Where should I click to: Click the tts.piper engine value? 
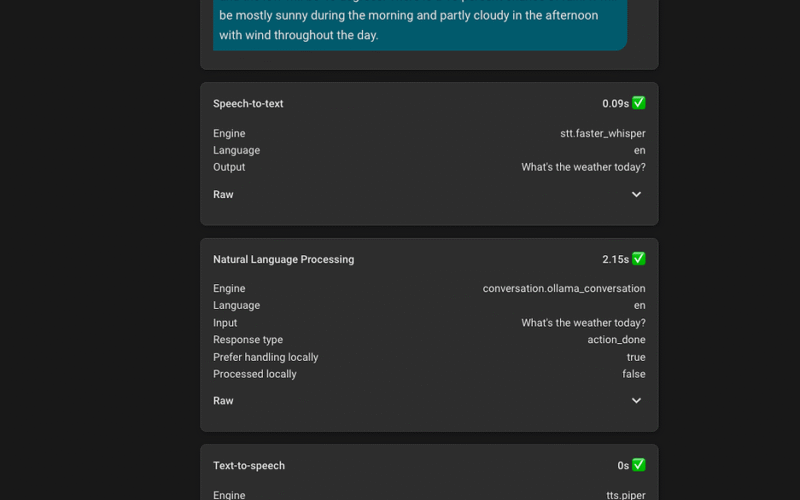pyautogui.click(x=625, y=494)
